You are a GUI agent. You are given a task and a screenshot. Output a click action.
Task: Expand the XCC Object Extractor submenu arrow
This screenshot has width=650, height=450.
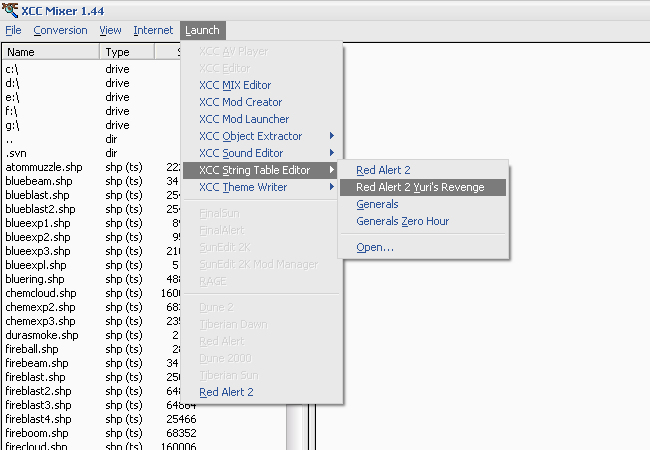coord(331,136)
